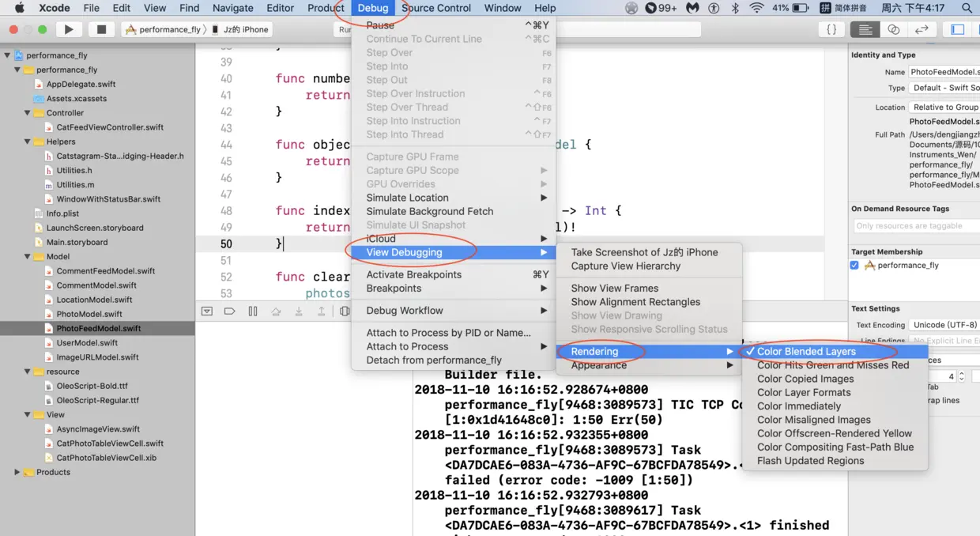
Task: Open macOS Spotlight search
Action: tap(967, 8)
